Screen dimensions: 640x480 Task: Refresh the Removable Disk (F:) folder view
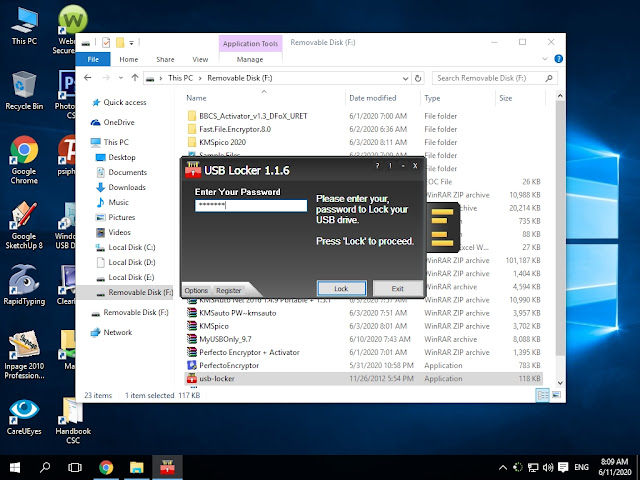pos(418,78)
